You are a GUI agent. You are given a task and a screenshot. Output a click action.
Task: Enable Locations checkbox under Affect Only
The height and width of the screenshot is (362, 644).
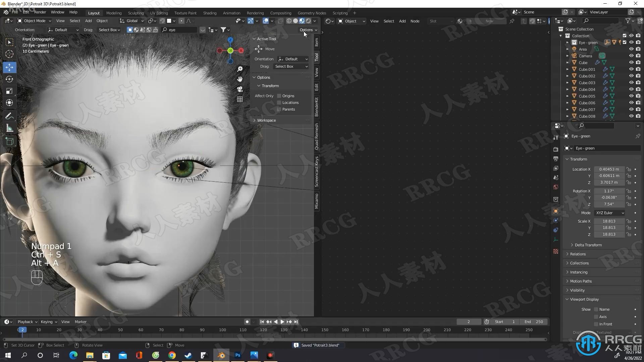[278, 102]
